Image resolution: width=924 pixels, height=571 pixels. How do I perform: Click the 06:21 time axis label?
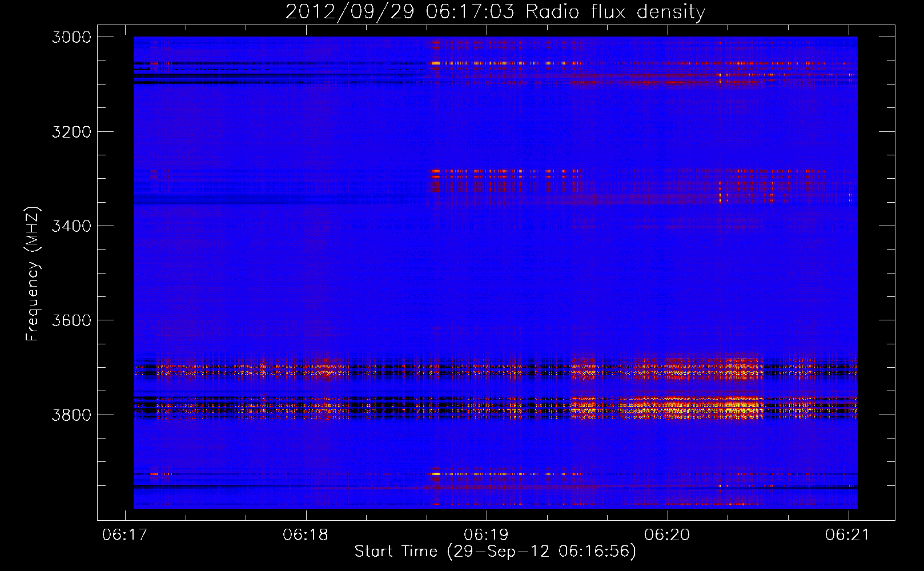pos(847,534)
